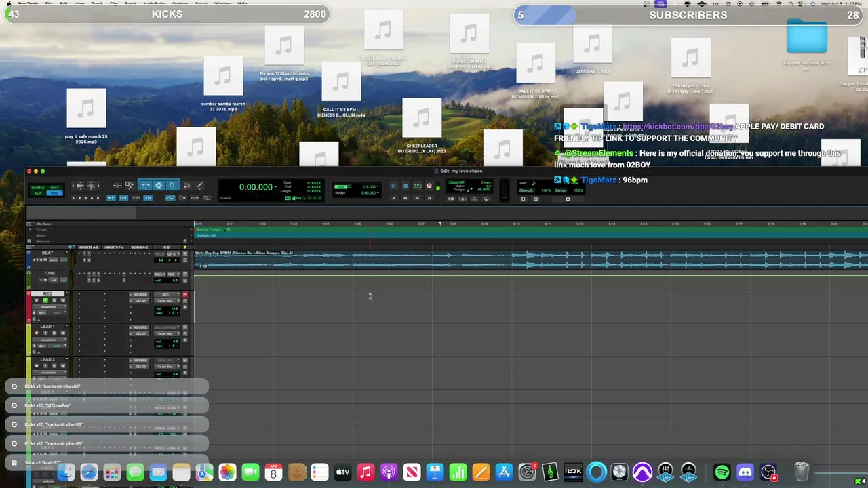Select the audio clip on BEAT track
The height and width of the screenshot is (488, 868).
531,260
